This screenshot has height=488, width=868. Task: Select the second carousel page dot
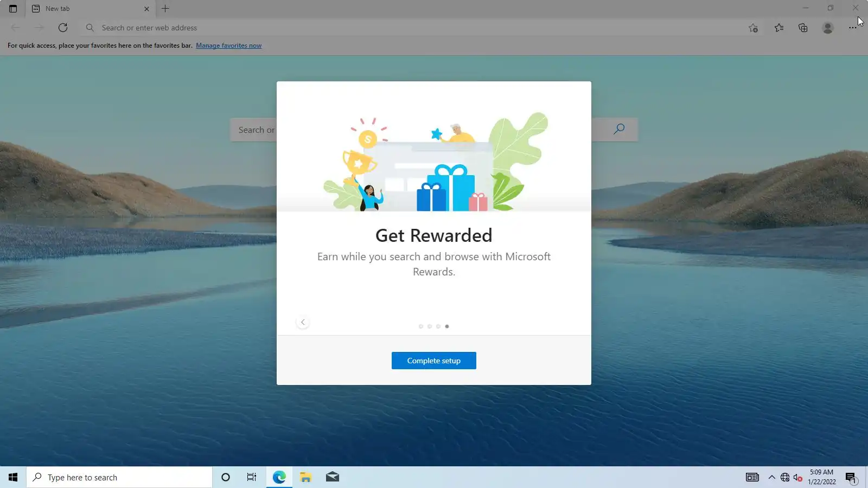[x=429, y=326]
